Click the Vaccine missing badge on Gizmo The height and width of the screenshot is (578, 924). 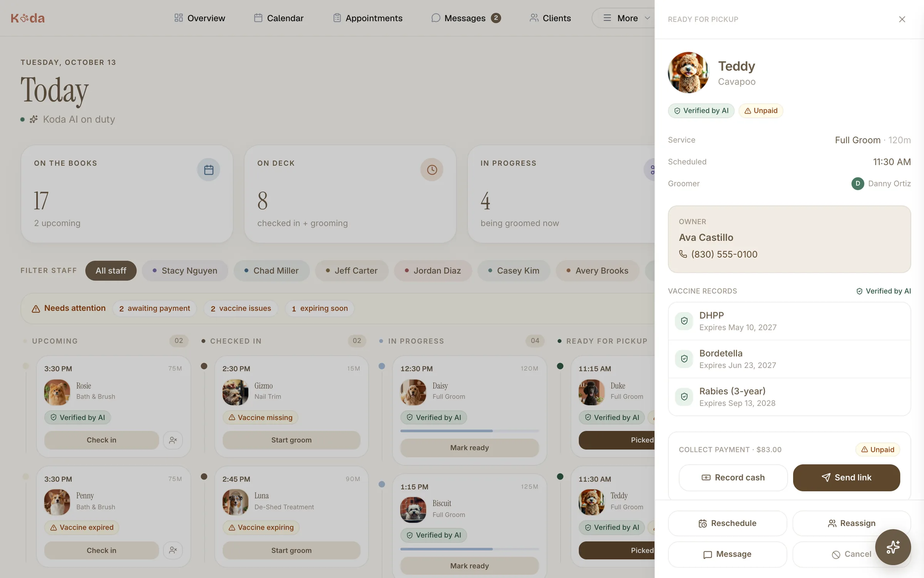tap(260, 417)
